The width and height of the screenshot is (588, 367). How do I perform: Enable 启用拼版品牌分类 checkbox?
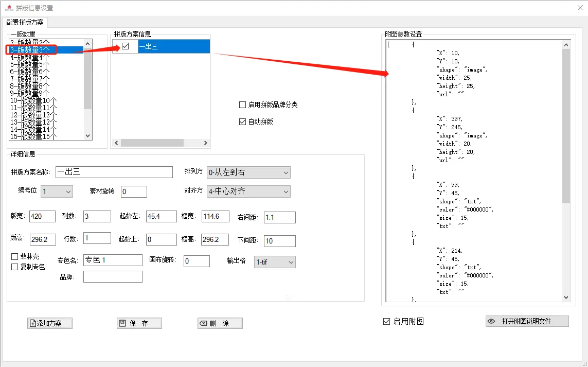(243, 104)
